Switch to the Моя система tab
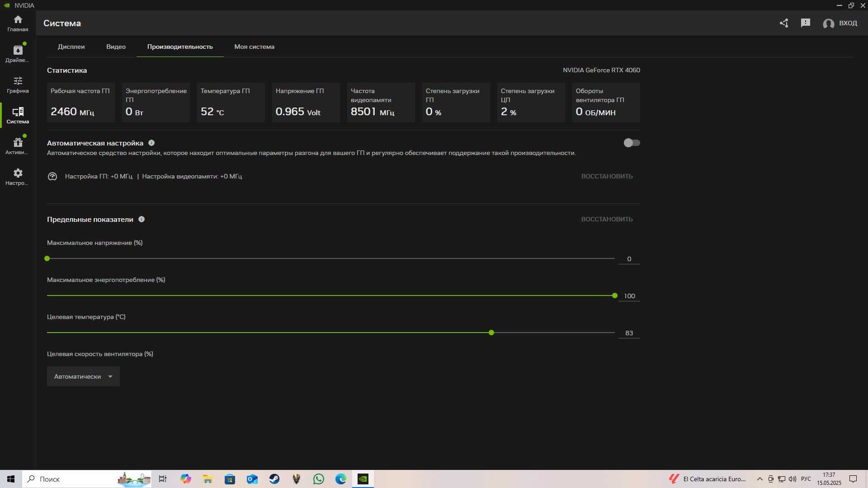Viewport: 868px width, 488px height. [254, 47]
